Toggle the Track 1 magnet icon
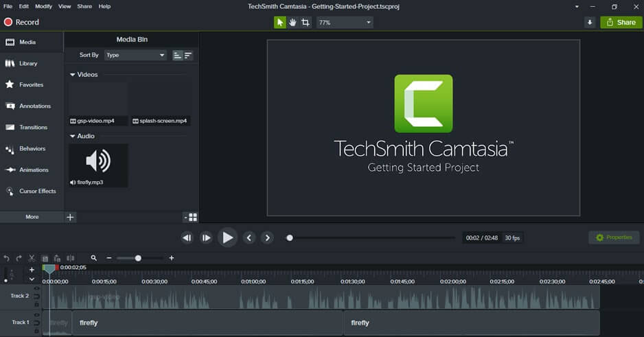 pos(36,323)
